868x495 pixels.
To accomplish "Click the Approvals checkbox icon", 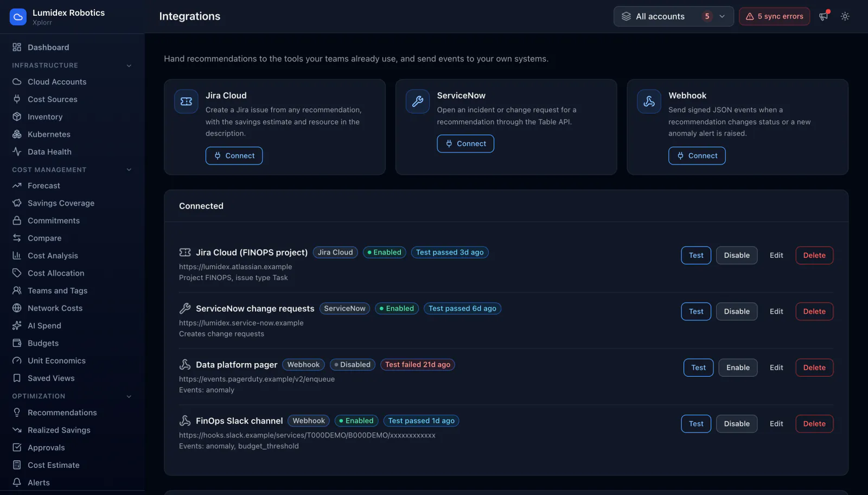I will coord(17,448).
